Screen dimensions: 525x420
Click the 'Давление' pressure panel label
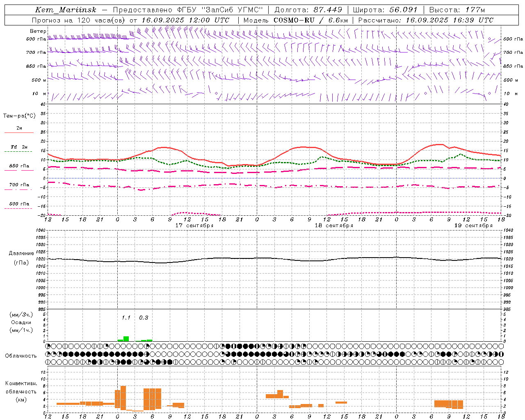[x=21, y=253]
